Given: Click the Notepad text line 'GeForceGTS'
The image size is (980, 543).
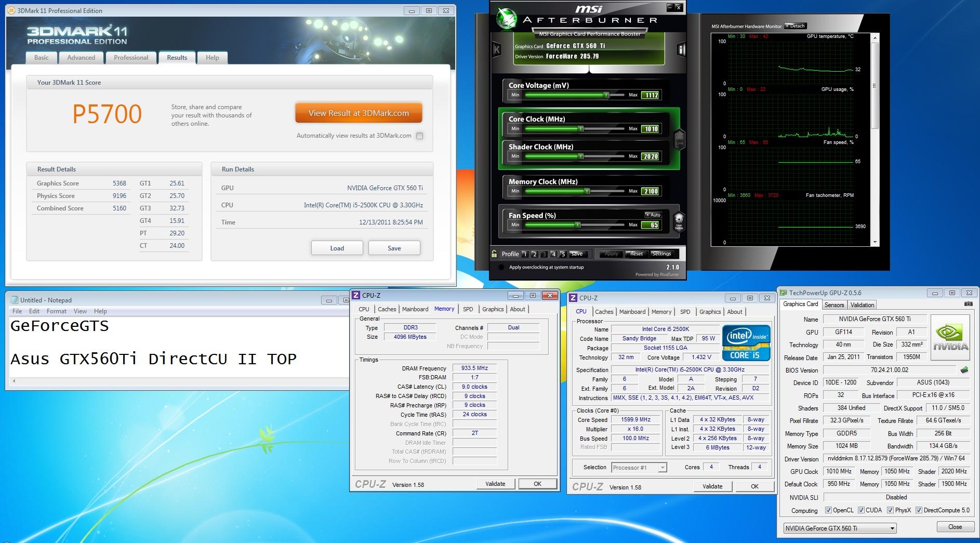Looking at the screenshot, I should 59,326.
